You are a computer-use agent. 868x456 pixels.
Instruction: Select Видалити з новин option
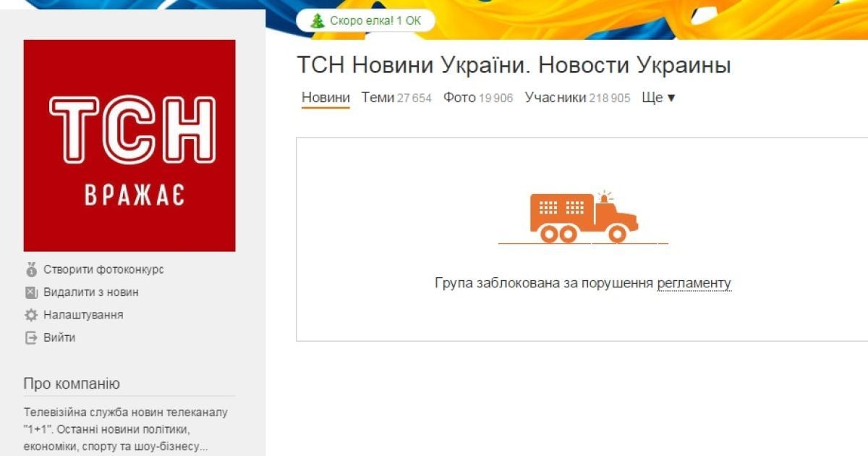tap(91, 292)
